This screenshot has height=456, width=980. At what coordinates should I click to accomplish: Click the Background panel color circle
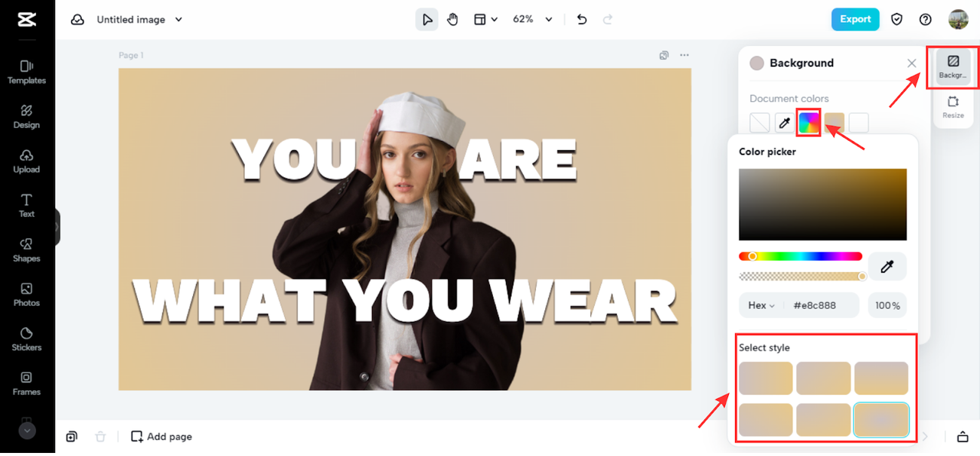(x=757, y=63)
